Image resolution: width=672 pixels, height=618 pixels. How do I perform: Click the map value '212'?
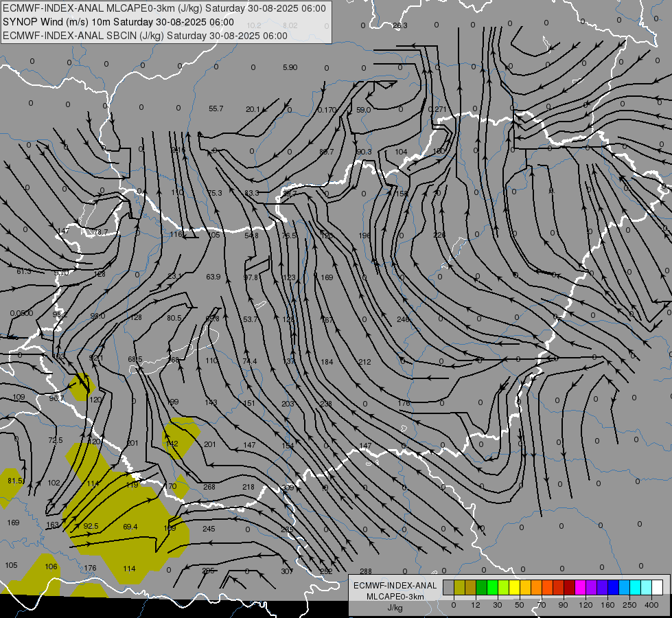364,362
